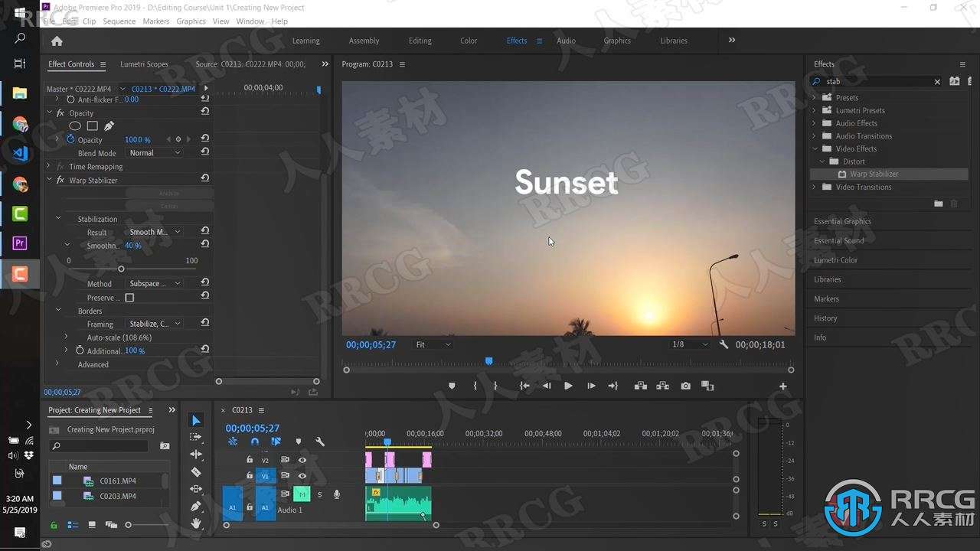This screenshot has height=551, width=980.
Task: Open 1/8 playback resolution dropdown
Action: [690, 344]
